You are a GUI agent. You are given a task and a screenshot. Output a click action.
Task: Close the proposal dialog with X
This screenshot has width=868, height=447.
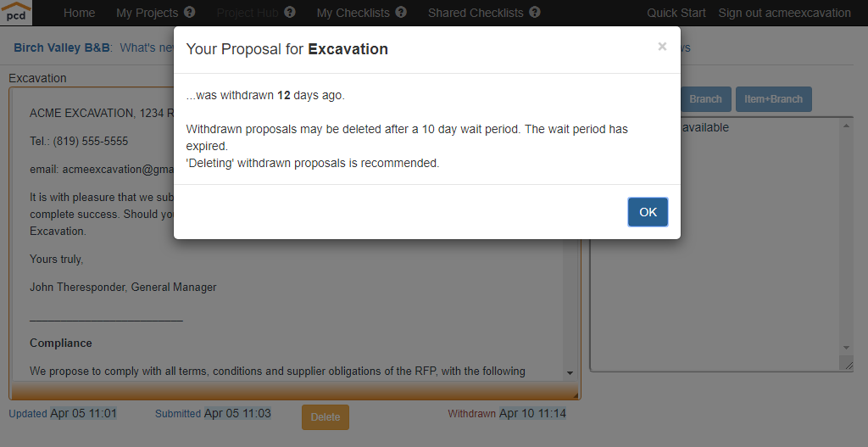click(662, 47)
